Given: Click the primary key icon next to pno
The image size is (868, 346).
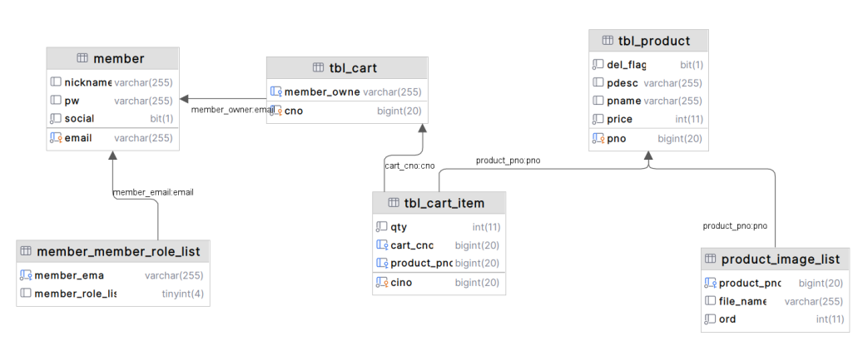Looking at the screenshot, I should coord(598,138).
